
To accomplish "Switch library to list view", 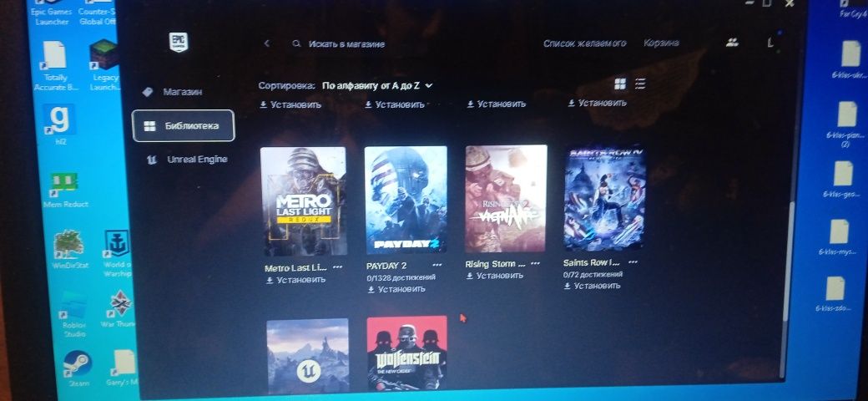I will point(640,83).
